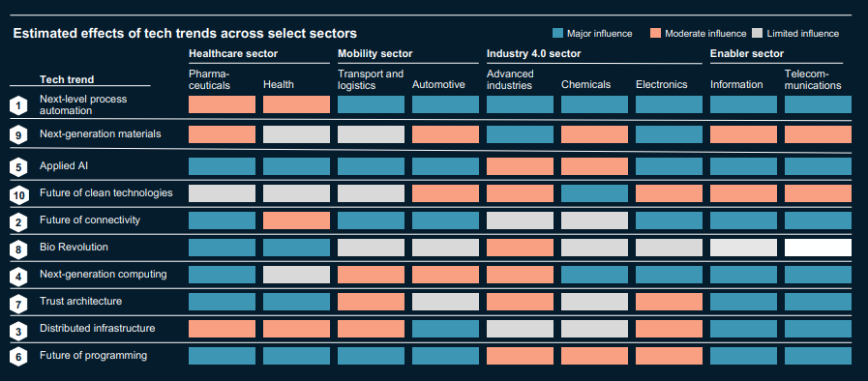The height and width of the screenshot is (381, 868).
Task: Click the gray Limited influence legend swatch
Action: [x=758, y=34]
